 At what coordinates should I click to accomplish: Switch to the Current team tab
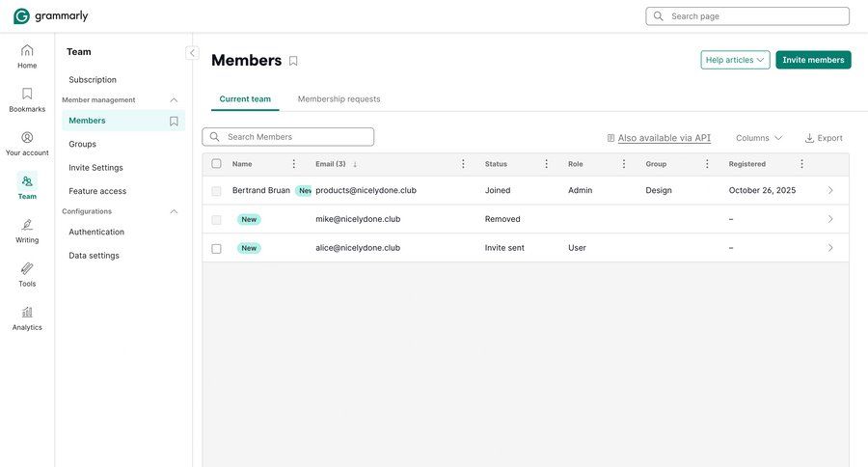click(245, 99)
